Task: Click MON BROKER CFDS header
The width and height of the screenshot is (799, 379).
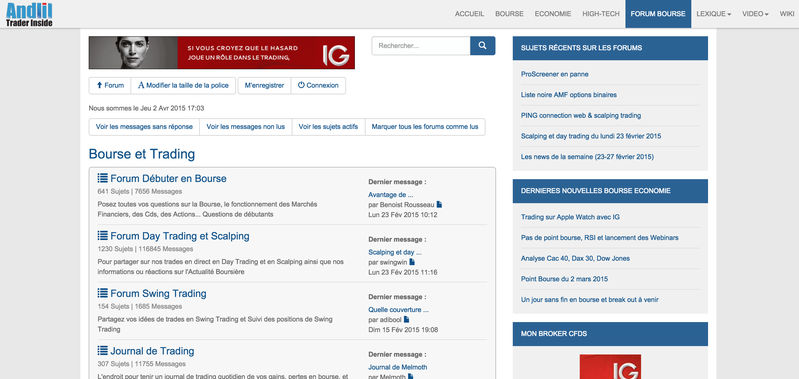Action: pyautogui.click(x=610, y=334)
